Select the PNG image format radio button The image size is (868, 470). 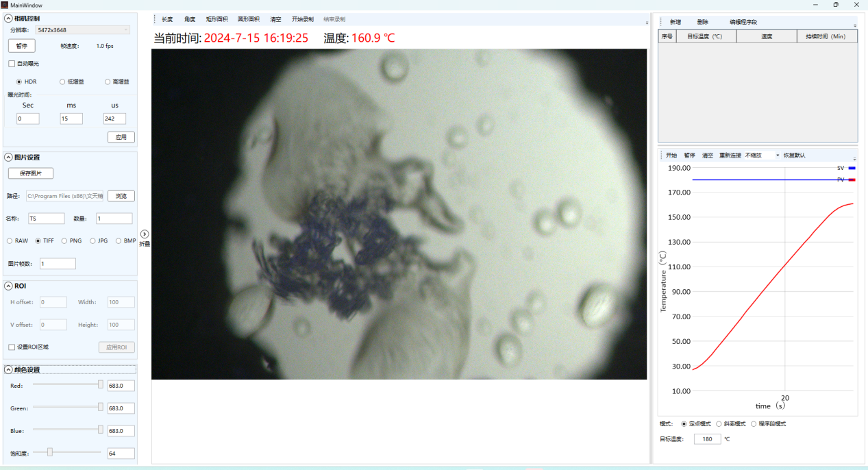(64, 240)
